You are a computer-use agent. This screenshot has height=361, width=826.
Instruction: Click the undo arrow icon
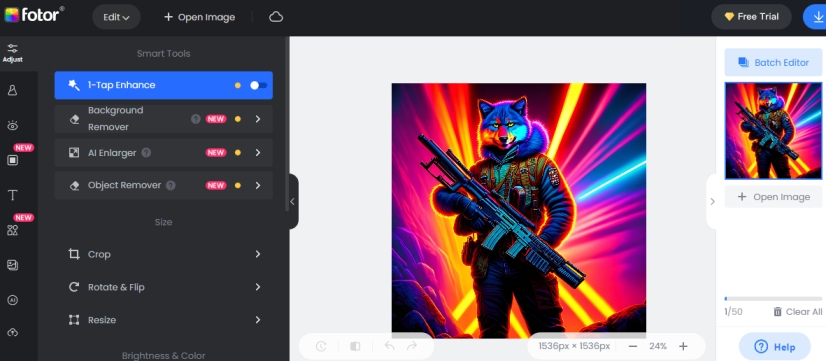389,346
